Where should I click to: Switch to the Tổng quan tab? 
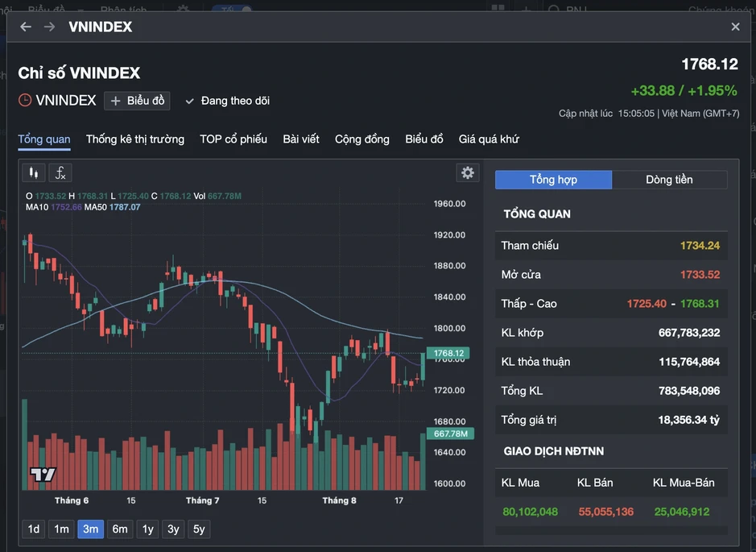tap(43, 139)
